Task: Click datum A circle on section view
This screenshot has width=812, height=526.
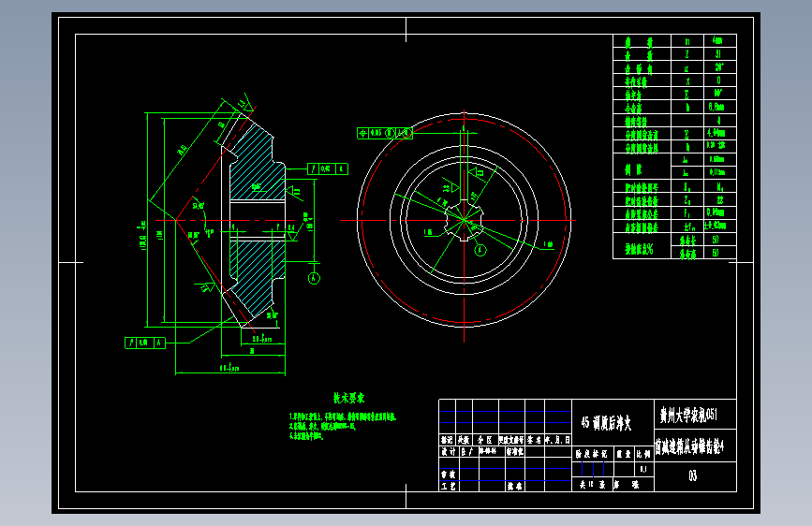Action: 314,279
